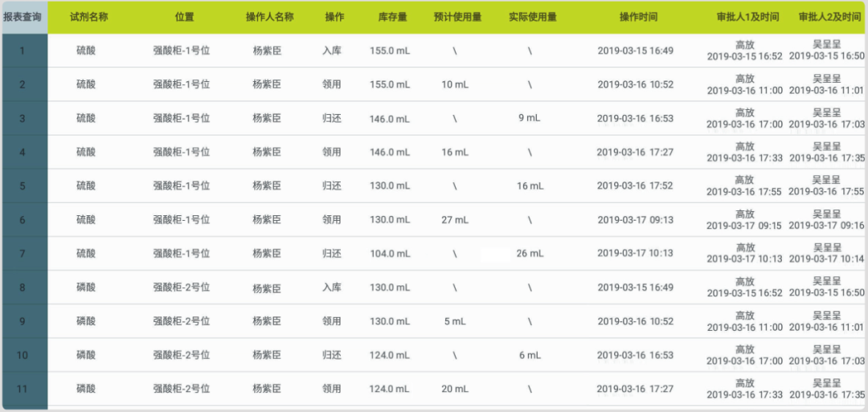Select row number 7
Viewport: 868px width, 412px height.
pyautogui.click(x=23, y=253)
